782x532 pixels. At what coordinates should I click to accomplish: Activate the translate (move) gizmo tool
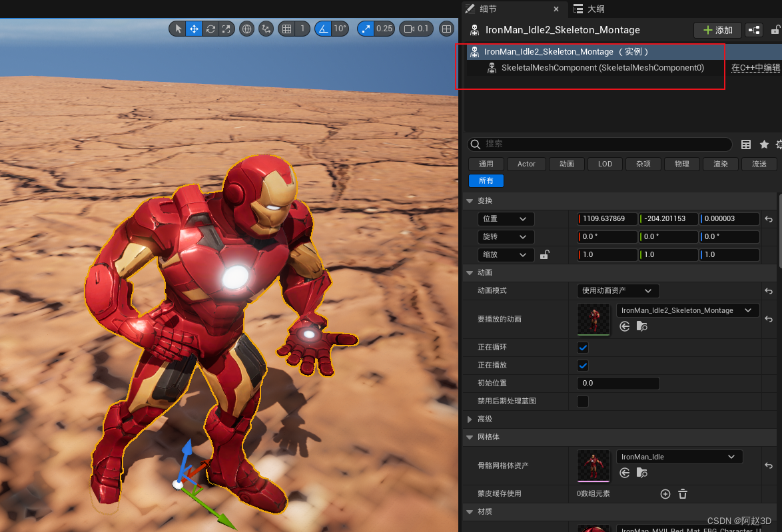[194, 29]
